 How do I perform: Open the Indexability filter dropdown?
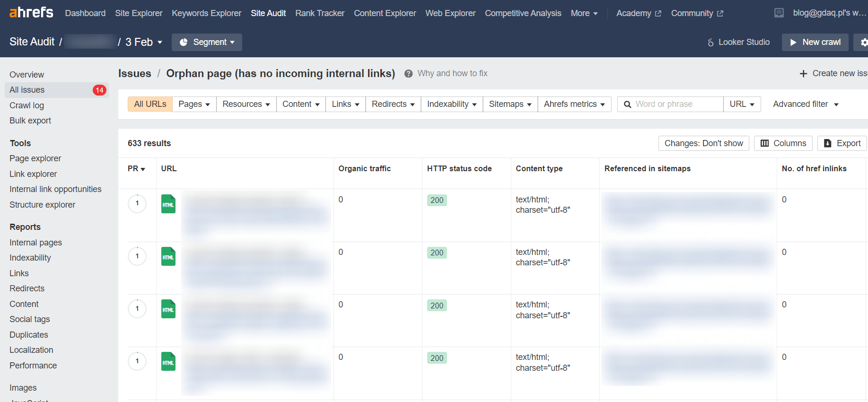[451, 104]
